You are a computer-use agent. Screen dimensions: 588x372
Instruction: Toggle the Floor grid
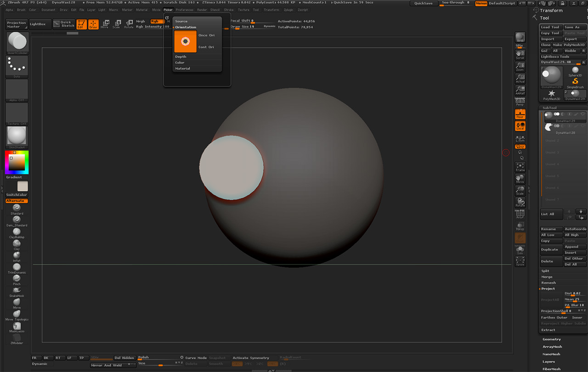click(520, 114)
